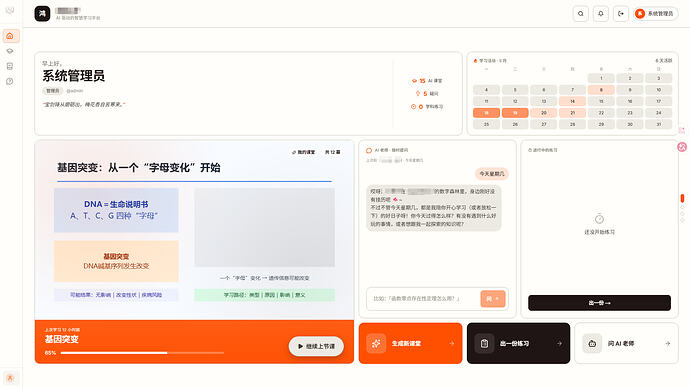Select day 31 in the study calendar
This screenshot has height=388, width=690.
point(658,124)
